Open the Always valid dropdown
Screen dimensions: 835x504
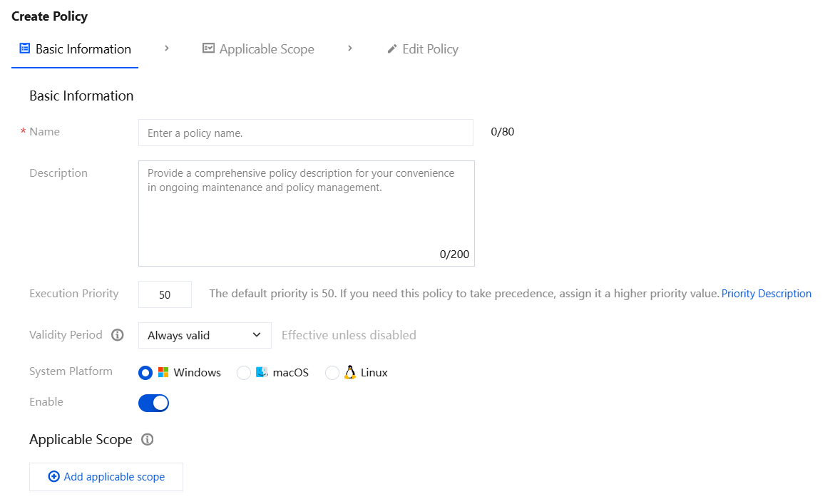pyautogui.click(x=205, y=335)
